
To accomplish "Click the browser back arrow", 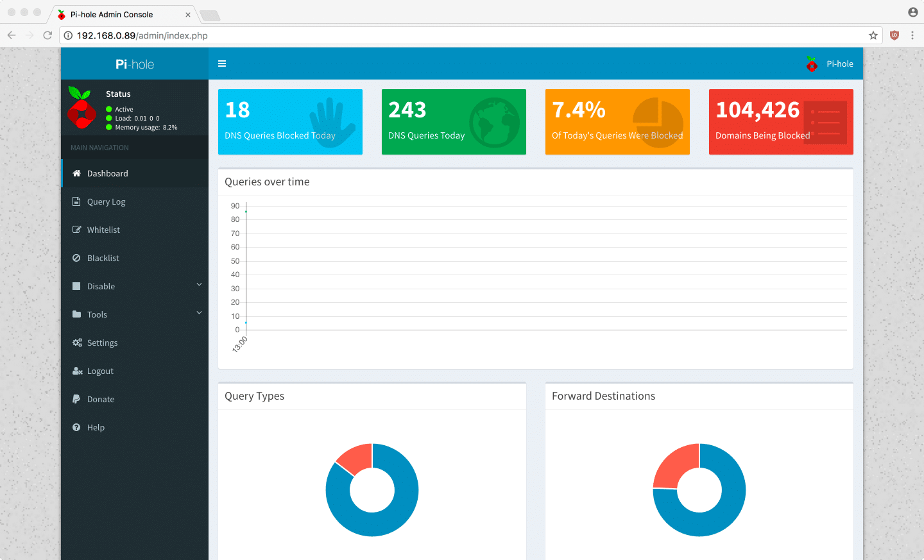I will [x=12, y=35].
